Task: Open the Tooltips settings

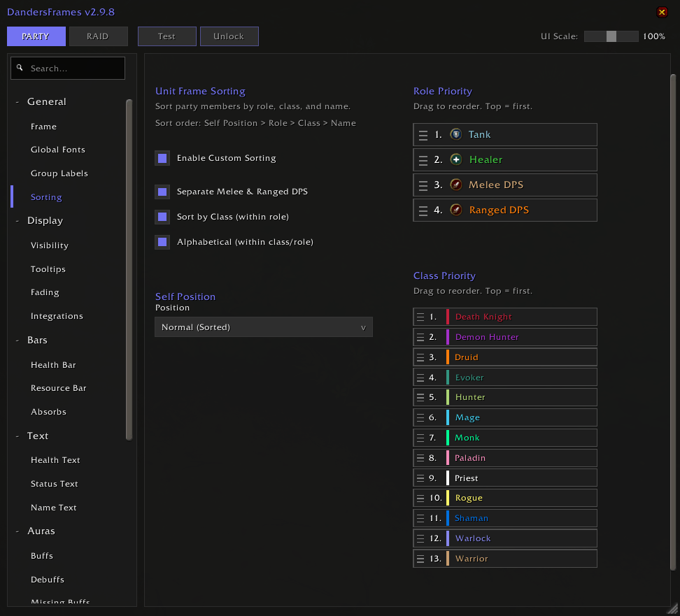Action: coord(48,269)
